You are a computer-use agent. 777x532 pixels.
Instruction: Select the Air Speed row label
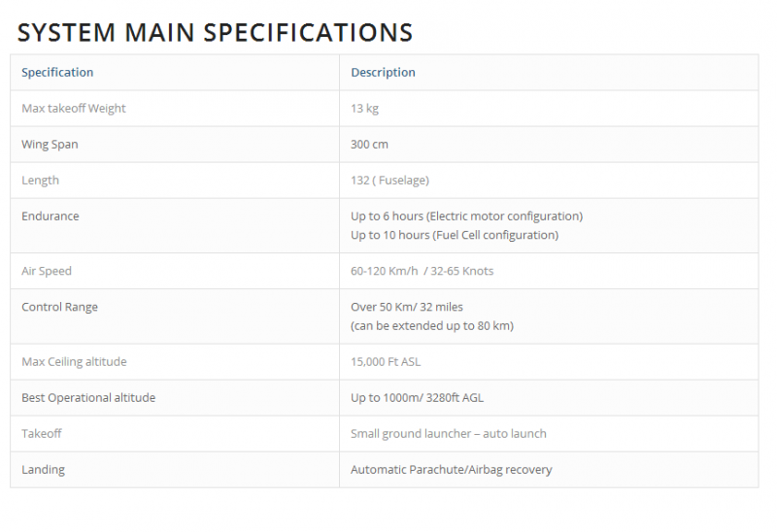click(x=47, y=271)
